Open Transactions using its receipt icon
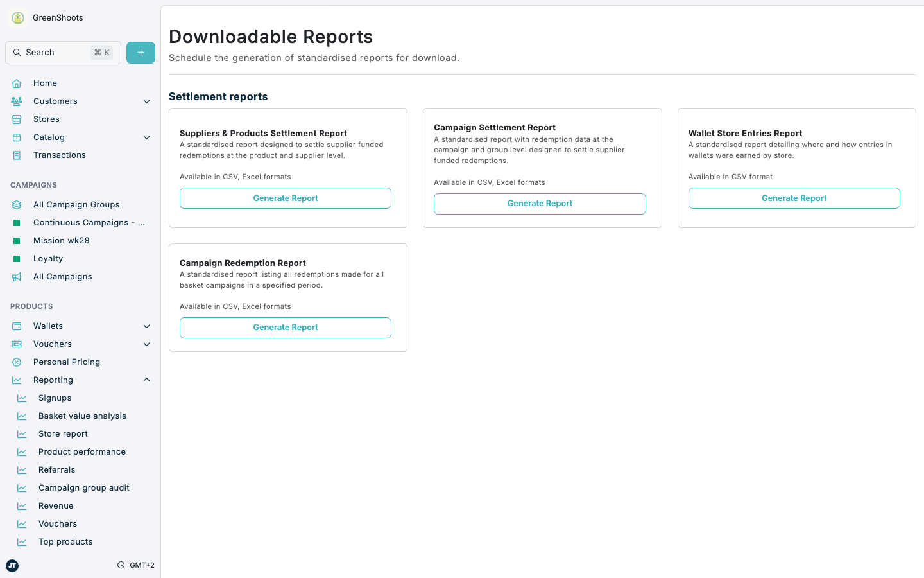Screen dimensions: 924x578 point(17,155)
